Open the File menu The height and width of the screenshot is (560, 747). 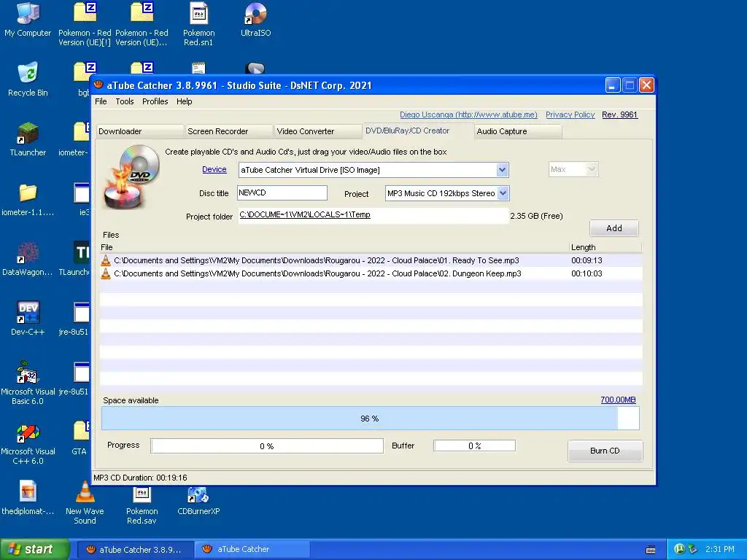point(101,101)
